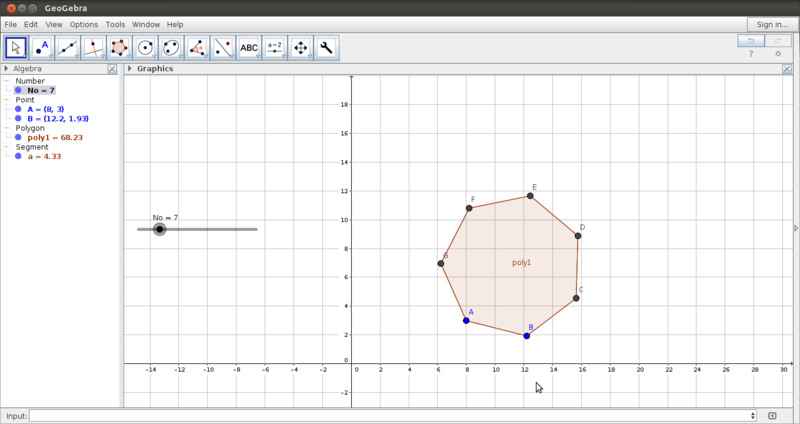Select the Angle tool
This screenshot has width=800, height=424.
click(x=197, y=48)
